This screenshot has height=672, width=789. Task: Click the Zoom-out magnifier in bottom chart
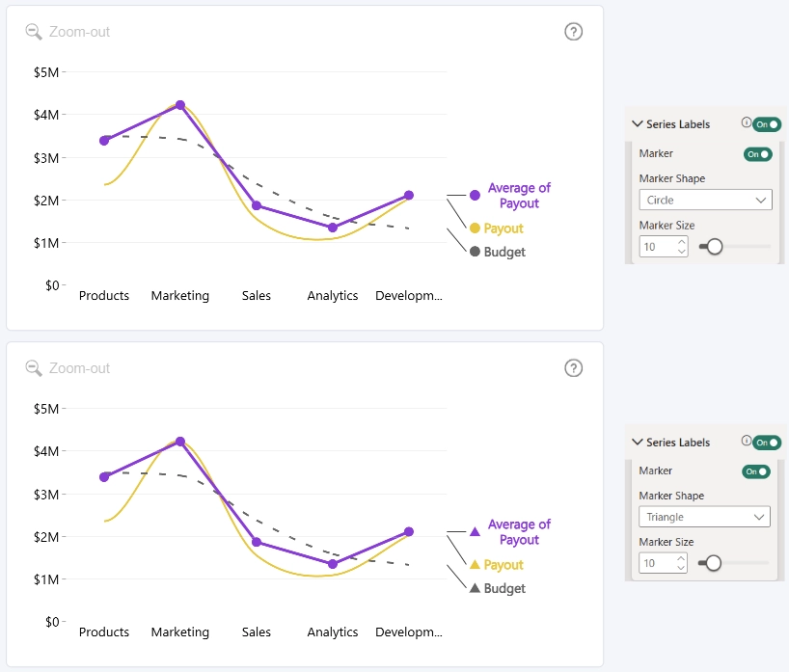pos(34,368)
